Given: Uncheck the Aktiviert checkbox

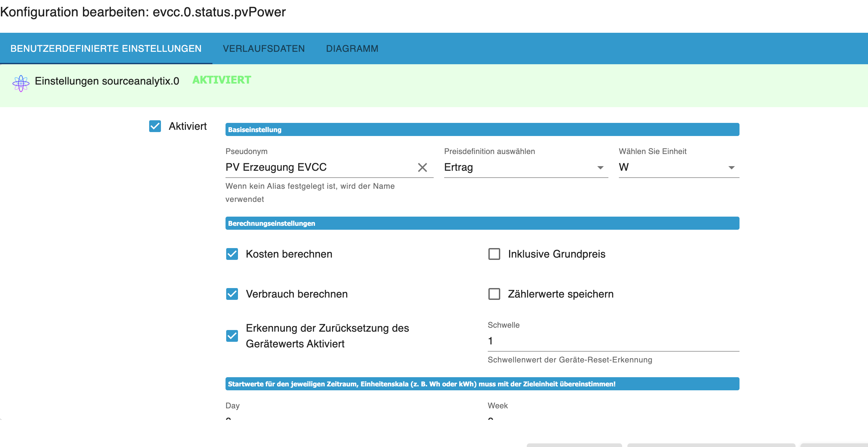Looking at the screenshot, I should click(155, 126).
